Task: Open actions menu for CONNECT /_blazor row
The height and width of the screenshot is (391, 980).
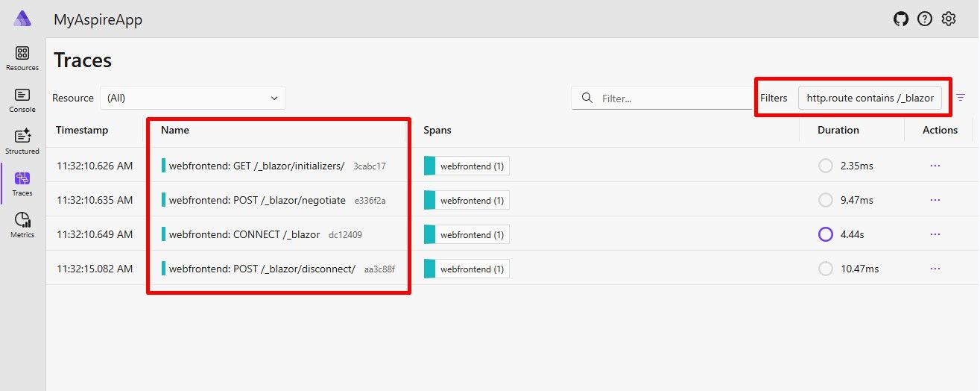Action: click(935, 234)
